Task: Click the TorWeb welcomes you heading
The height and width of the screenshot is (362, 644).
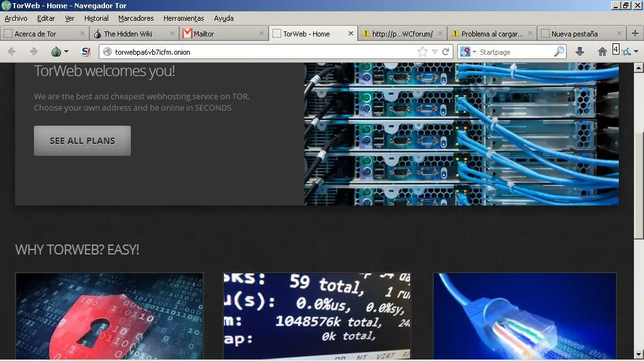Action: [104, 71]
